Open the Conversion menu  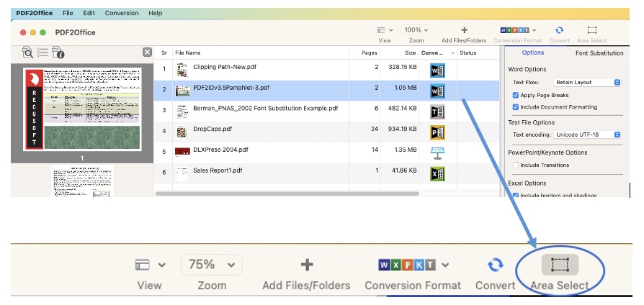pyautogui.click(x=122, y=13)
